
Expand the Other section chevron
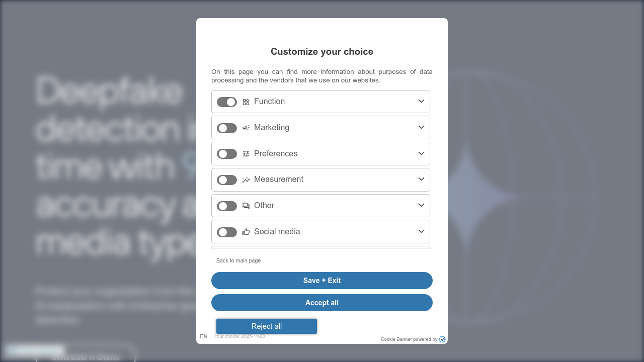point(422,205)
